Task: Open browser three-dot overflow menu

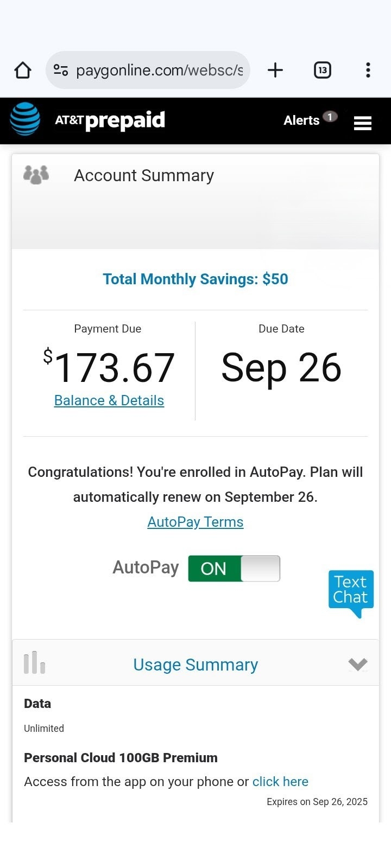Action: pyautogui.click(x=368, y=70)
